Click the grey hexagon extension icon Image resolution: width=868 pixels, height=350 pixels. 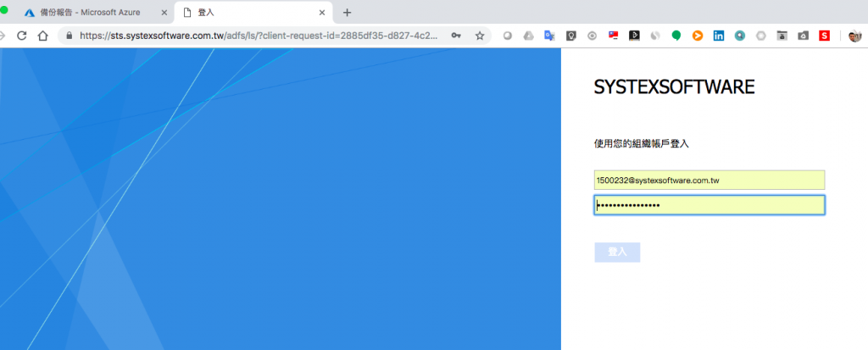761,36
